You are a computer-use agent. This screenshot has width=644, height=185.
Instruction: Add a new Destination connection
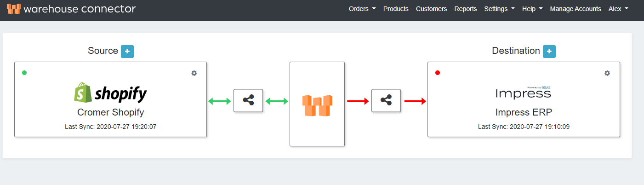tap(549, 52)
